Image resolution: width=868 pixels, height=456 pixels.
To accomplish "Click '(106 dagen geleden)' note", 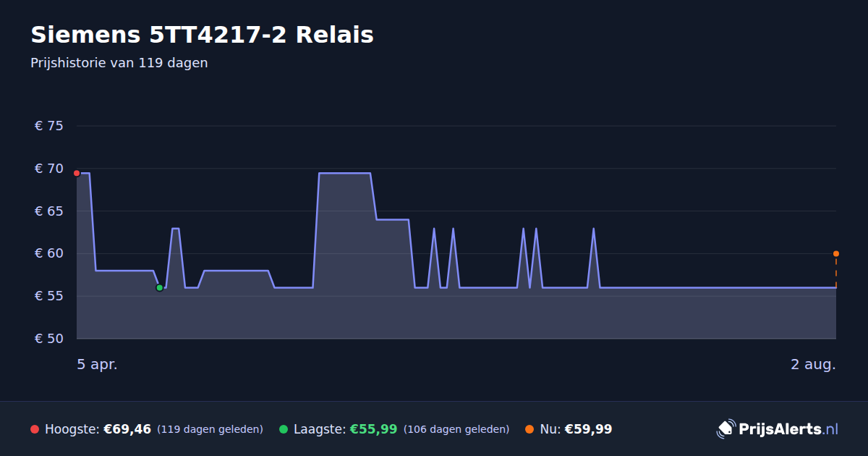I will (x=456, y=430).
